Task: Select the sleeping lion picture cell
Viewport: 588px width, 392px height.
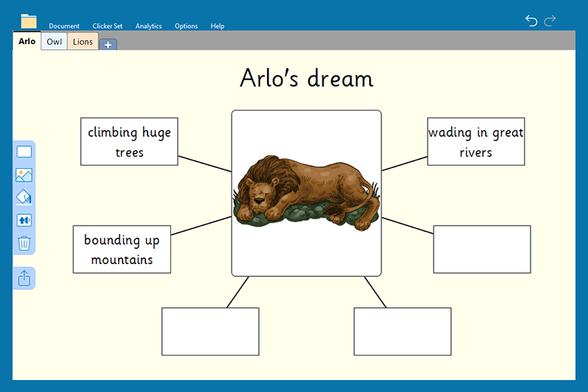Action: coord(306,193)
